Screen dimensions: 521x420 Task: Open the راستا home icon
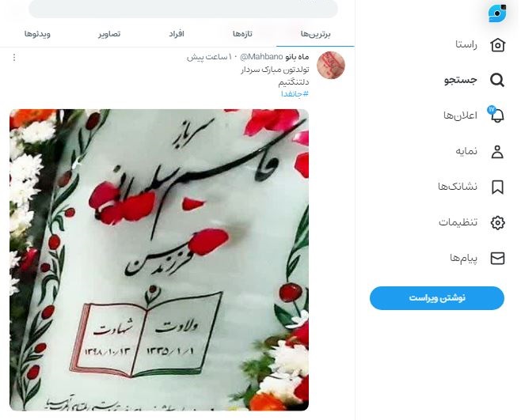coord(497,45)
